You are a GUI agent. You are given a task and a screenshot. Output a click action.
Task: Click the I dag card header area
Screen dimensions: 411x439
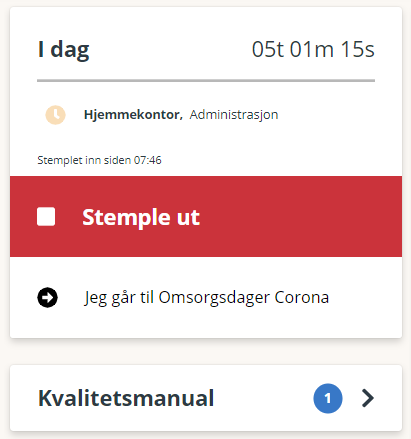tap(206, 50)
